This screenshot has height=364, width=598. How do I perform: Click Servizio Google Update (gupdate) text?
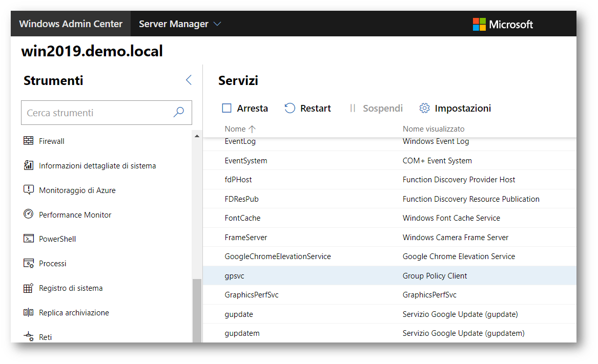[x=460, y=314]
